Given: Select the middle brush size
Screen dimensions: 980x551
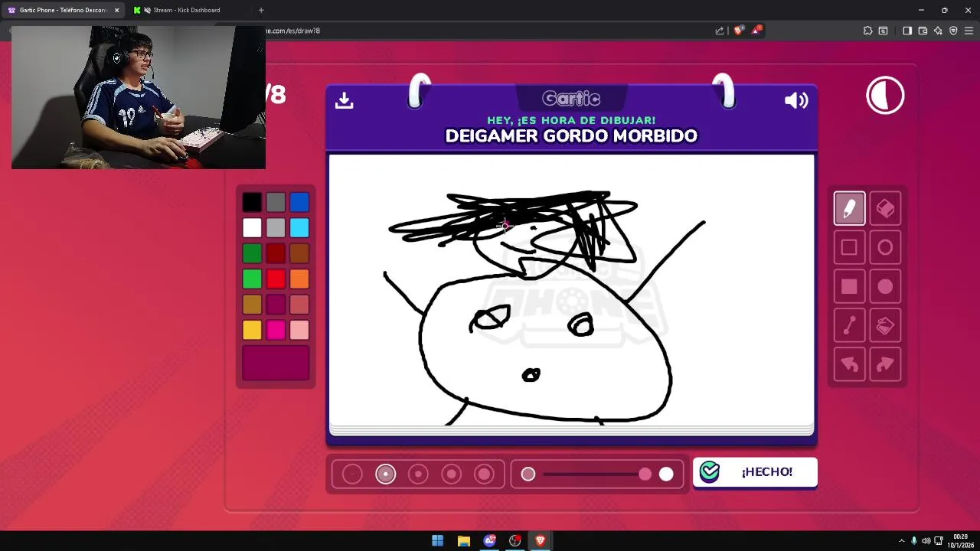Looking at the screenshot, I should coord(418,474).
